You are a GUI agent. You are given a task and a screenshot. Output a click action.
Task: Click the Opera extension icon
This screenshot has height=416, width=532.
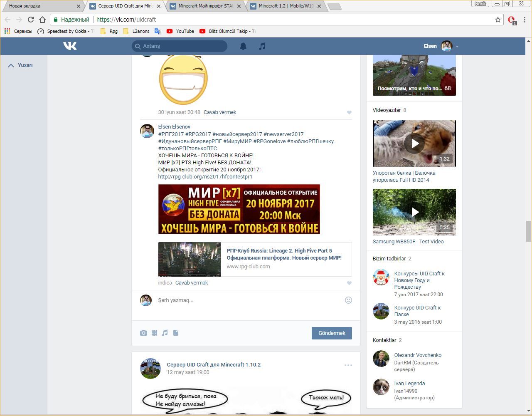tap(512, 20)
